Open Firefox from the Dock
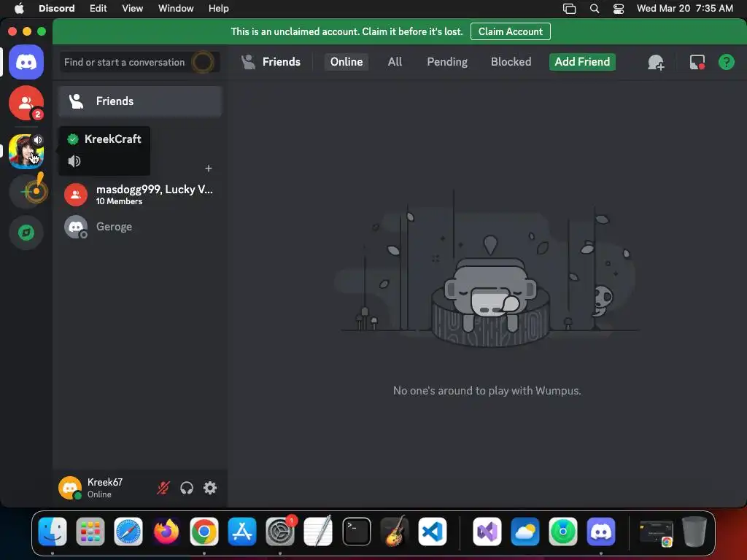The image size is (747, 560). (x=166, y=532)
